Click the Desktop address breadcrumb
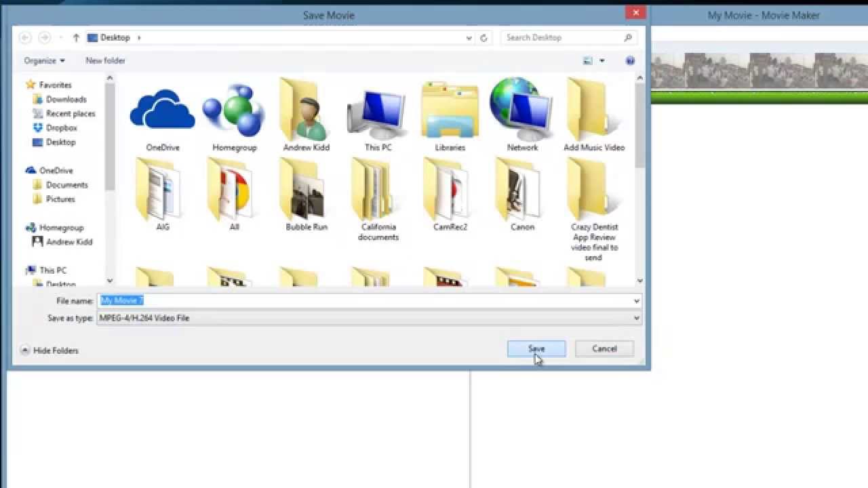Image resolution: width=868 pixels, height=488 pixels. (115, 38)
